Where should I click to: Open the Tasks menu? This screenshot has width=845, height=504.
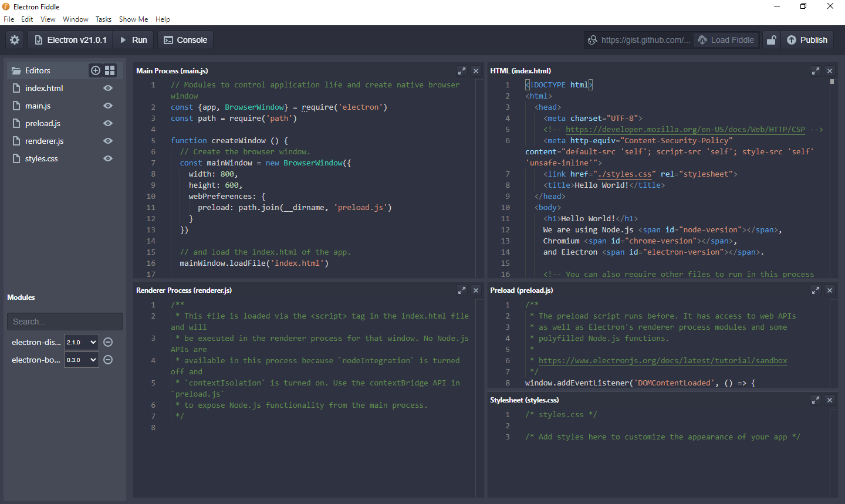click(x=103, y=19)
